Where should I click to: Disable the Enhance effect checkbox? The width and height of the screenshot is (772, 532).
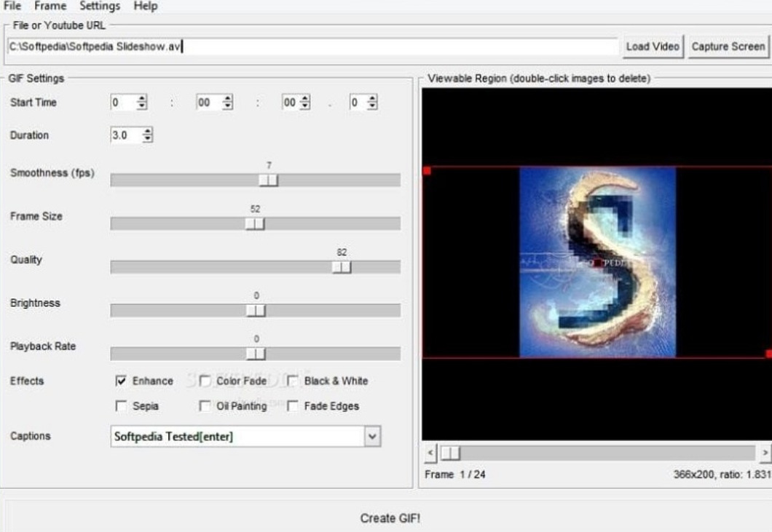121,381
